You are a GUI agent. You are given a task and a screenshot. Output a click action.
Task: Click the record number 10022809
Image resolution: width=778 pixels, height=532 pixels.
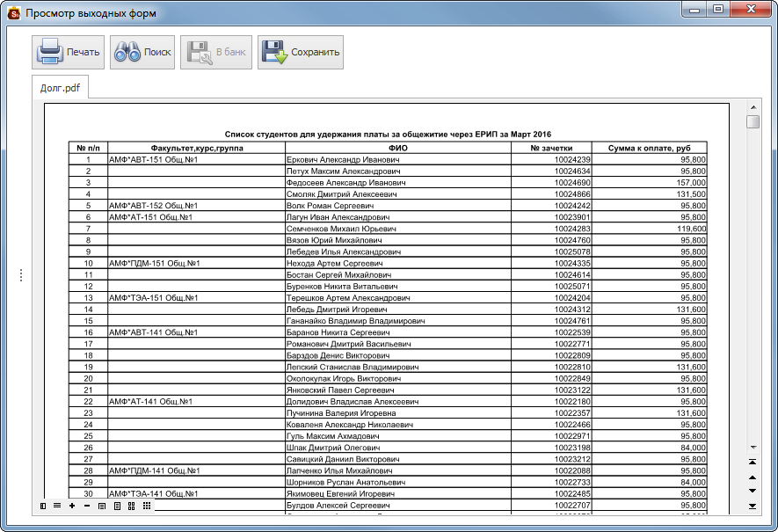click(x=572, y=355)
